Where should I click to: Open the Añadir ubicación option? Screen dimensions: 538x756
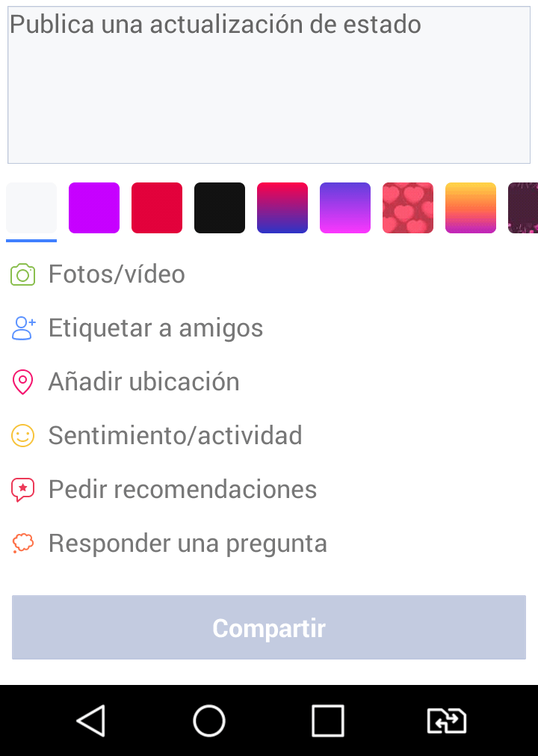tap(143, 382)
